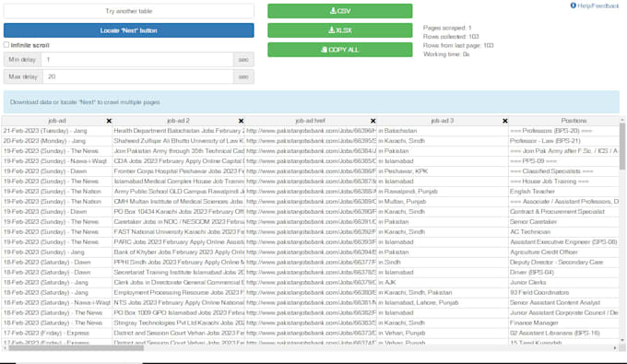
Task: Select cell '20-Feb-2023 (Monday) - Jang'
Action: click(x=57, y=141)
